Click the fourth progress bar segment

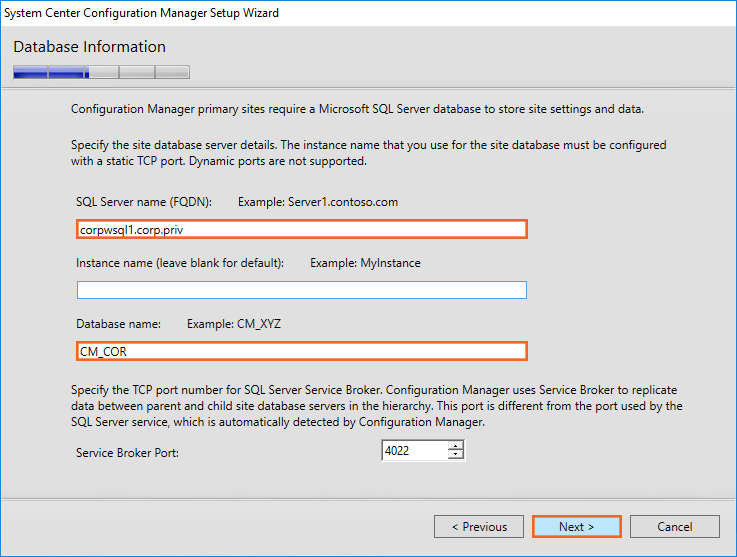pyautogui.click(x=137, y=72)
